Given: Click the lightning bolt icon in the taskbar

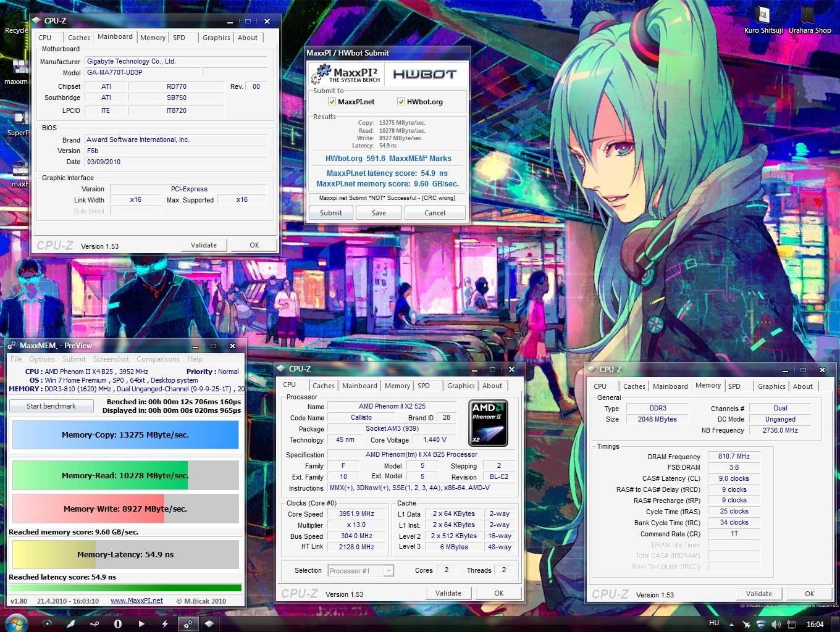Looking at the screenshot, I should 164,624.
